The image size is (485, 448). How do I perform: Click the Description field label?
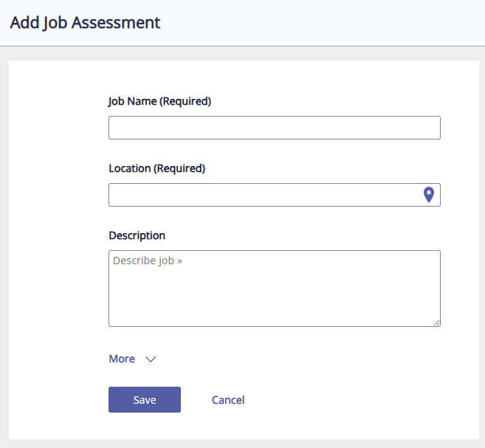(x=137, y=235)
